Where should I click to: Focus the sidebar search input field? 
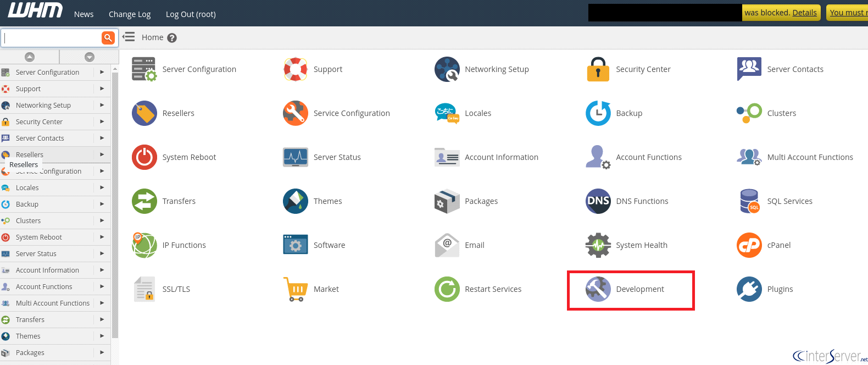(52, 38)
